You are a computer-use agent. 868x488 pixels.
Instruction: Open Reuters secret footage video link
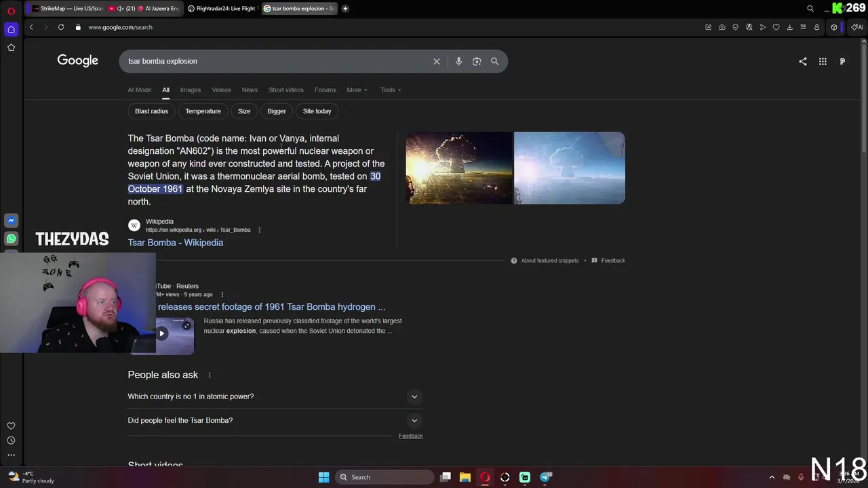(x=271, y=307)
